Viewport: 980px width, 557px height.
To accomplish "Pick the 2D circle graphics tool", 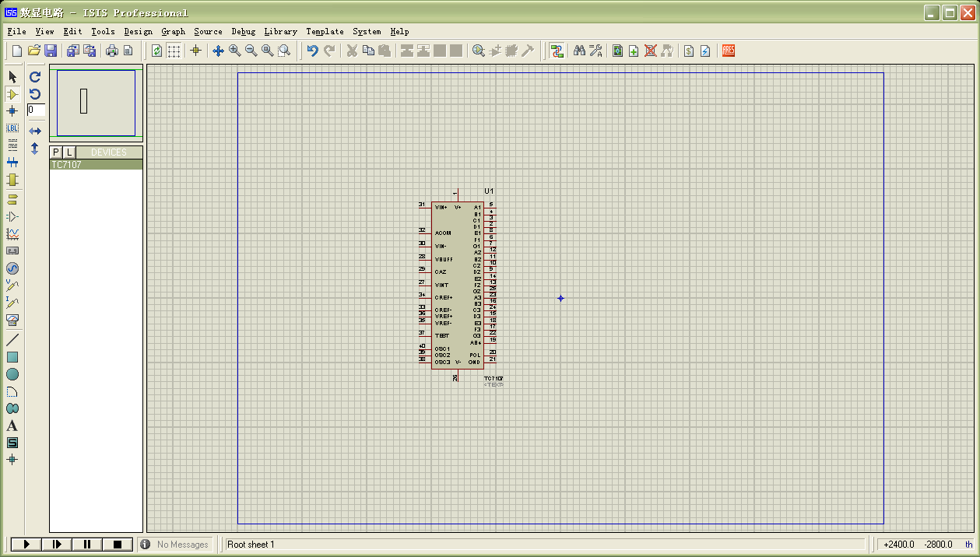I will pos(12,374).
